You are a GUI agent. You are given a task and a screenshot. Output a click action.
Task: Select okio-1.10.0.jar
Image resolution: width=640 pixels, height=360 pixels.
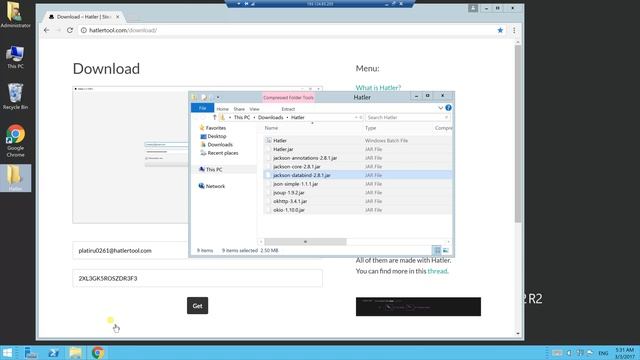(358, 210)
